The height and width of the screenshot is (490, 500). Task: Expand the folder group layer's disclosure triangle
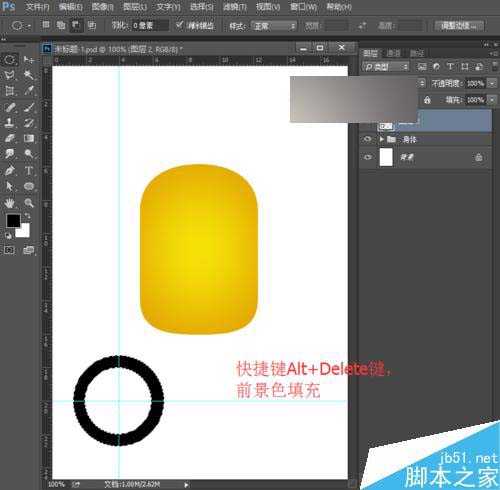[382, 139]
